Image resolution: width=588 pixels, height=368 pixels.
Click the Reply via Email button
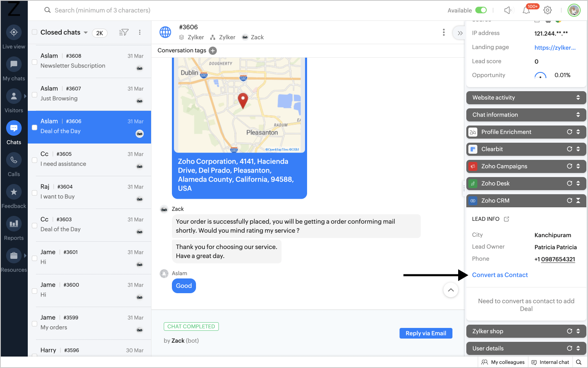coord(426,333)
